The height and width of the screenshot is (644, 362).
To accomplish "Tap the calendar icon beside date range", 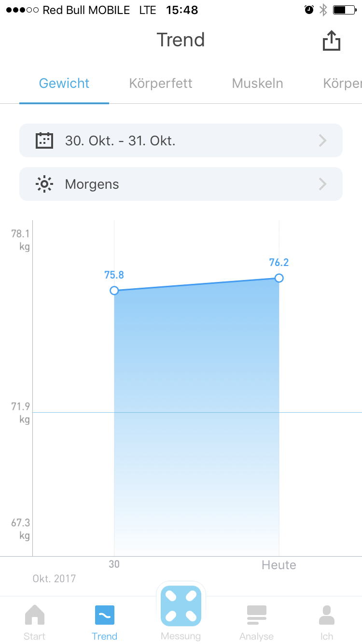I will (x=44, y=140).
